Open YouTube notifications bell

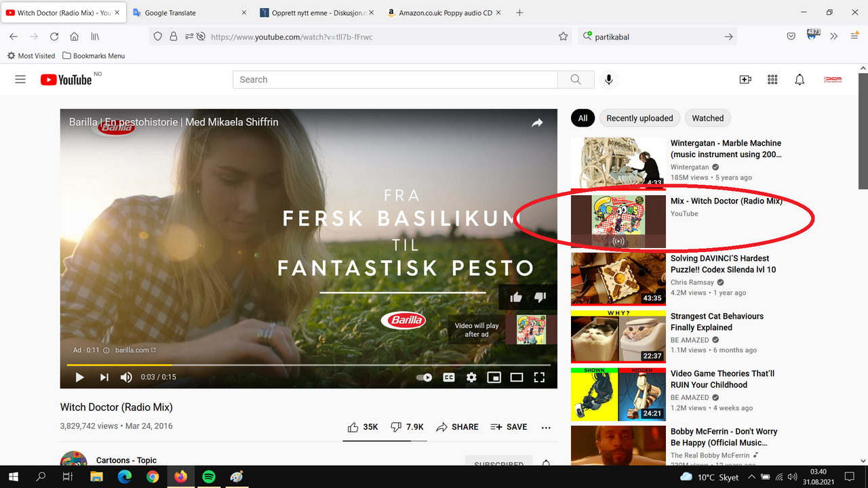[x=800, y=79]
